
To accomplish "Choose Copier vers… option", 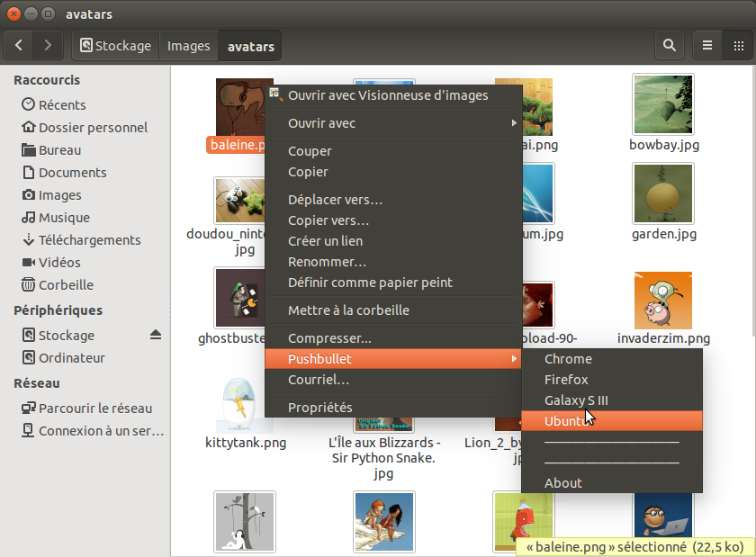I will (x=393, y=220).
